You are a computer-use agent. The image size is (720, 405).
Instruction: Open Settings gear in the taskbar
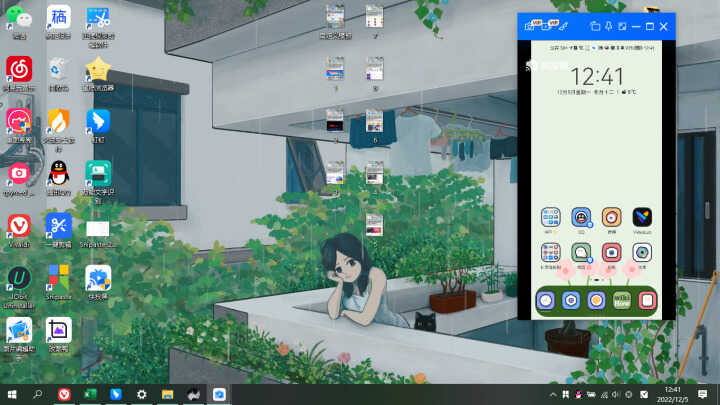(141, 394)
